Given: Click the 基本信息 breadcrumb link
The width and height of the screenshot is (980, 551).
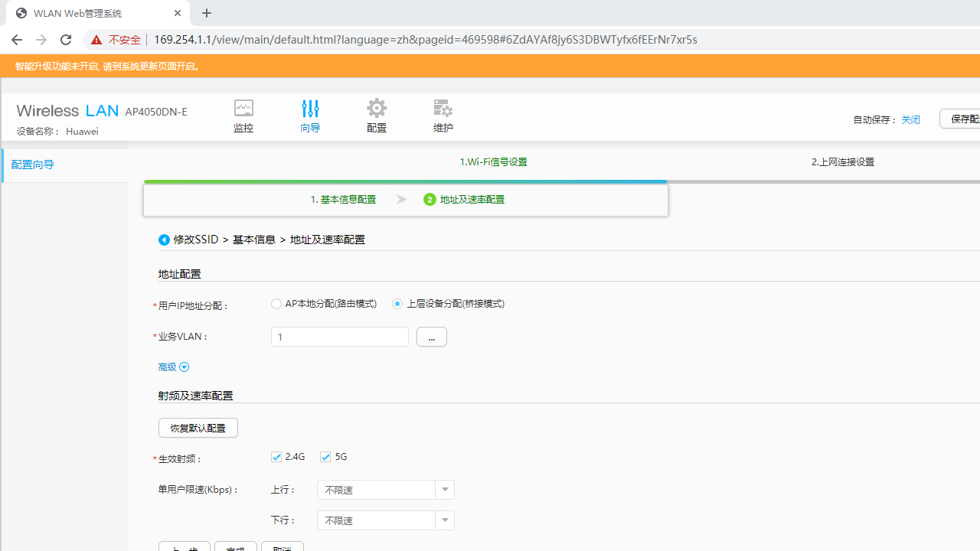Looking at the screenshot, I should (254, 240).
